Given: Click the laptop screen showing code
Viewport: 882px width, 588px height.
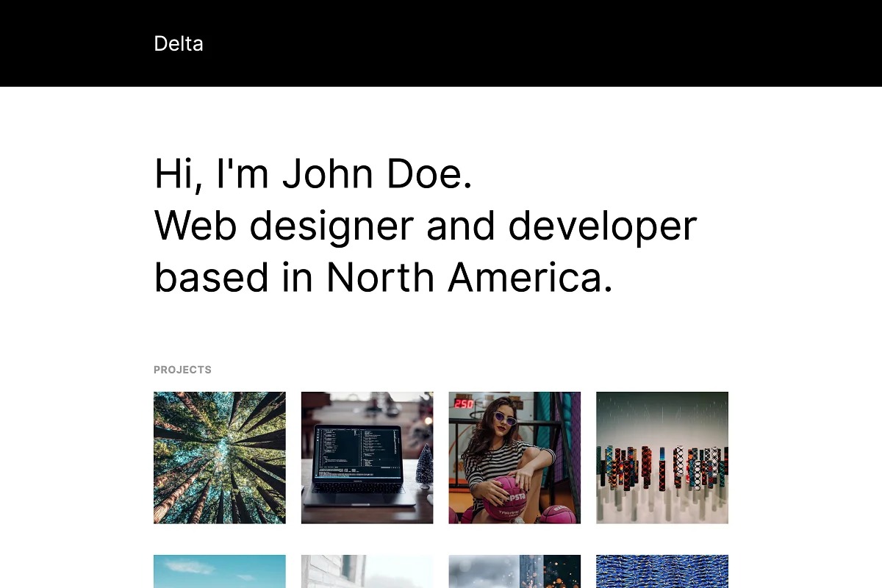Looking at the screenshot, I should tap(356, 453).
